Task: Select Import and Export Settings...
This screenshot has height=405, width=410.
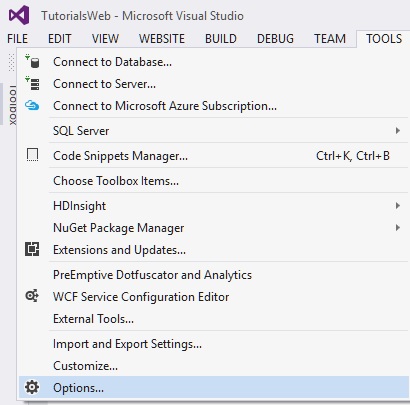Action: (213, 344)
